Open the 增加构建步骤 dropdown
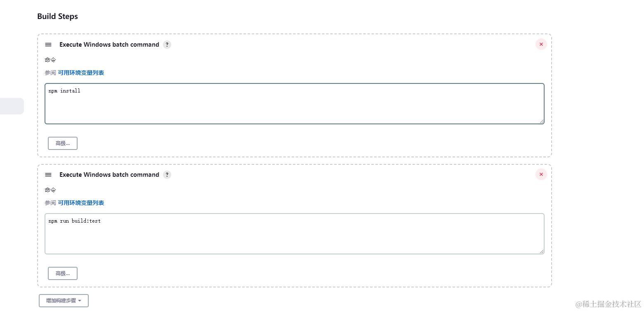The image size is (644, 311). tap(64, 301)
